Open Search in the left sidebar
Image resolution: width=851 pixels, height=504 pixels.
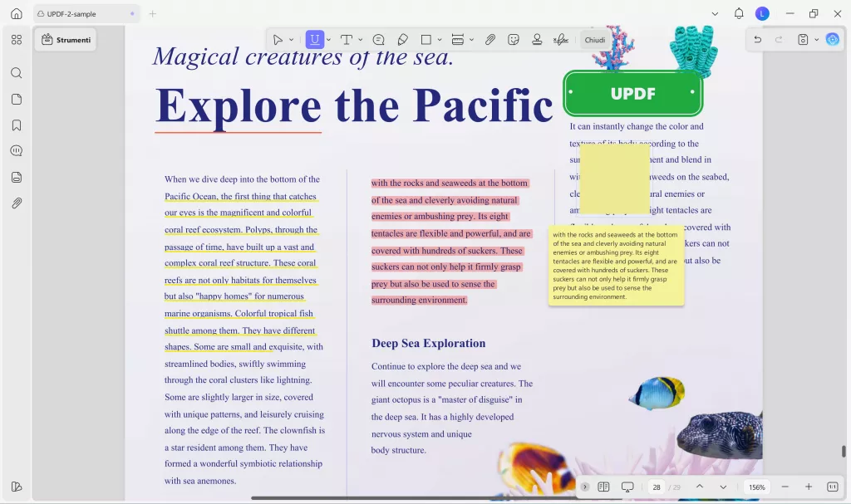point(17,72)
